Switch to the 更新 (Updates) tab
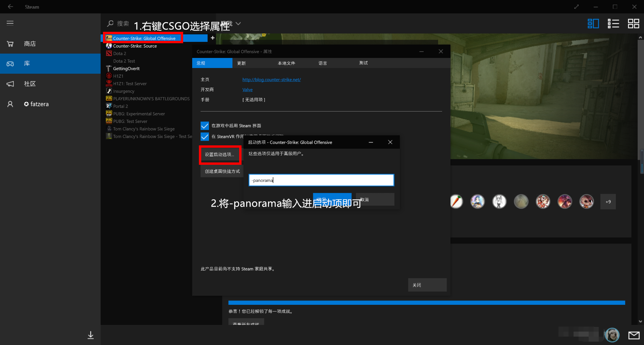Screen dimensions: 644x345 (x=241, y=63)
